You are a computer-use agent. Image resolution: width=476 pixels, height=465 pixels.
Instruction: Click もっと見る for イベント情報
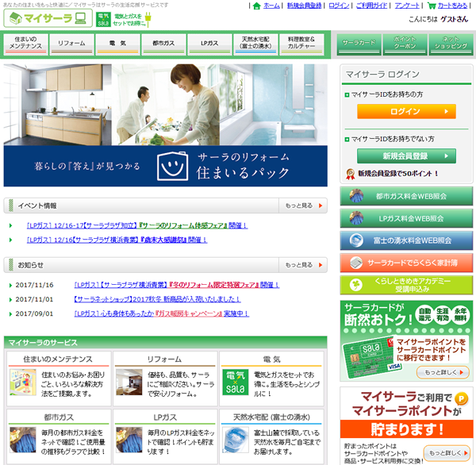click(x=303, y=206)
